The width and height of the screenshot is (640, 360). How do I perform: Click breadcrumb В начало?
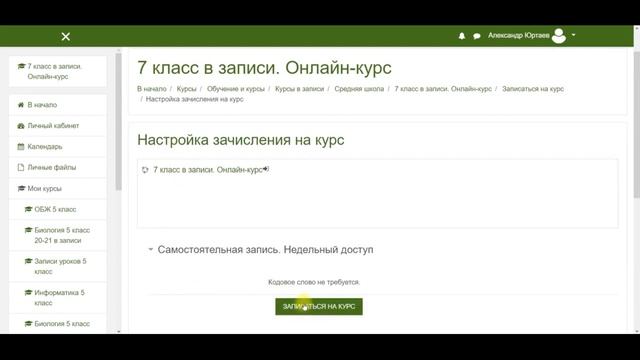pyautogui.click(x=152, y=89)
